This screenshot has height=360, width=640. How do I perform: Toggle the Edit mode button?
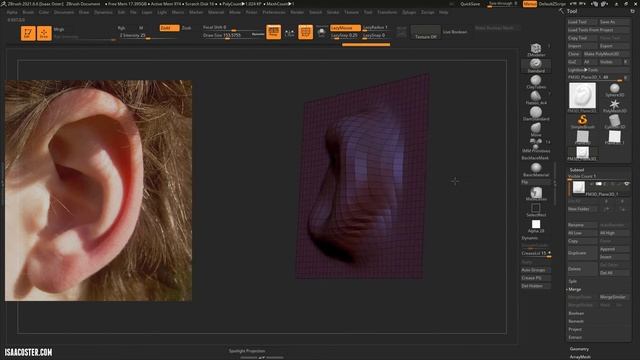click(28, 33)
